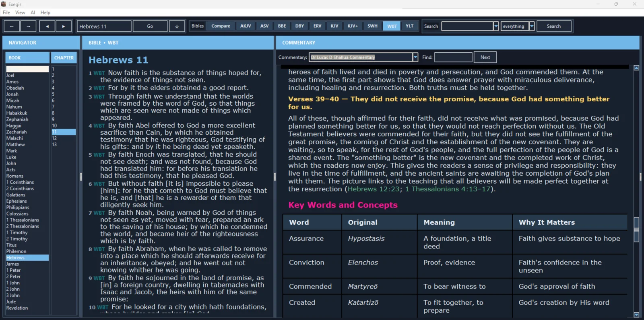Click the splitter handle between navigator and Bible
The height and width of the screenshot is (320, 644).
pos(81,176)
